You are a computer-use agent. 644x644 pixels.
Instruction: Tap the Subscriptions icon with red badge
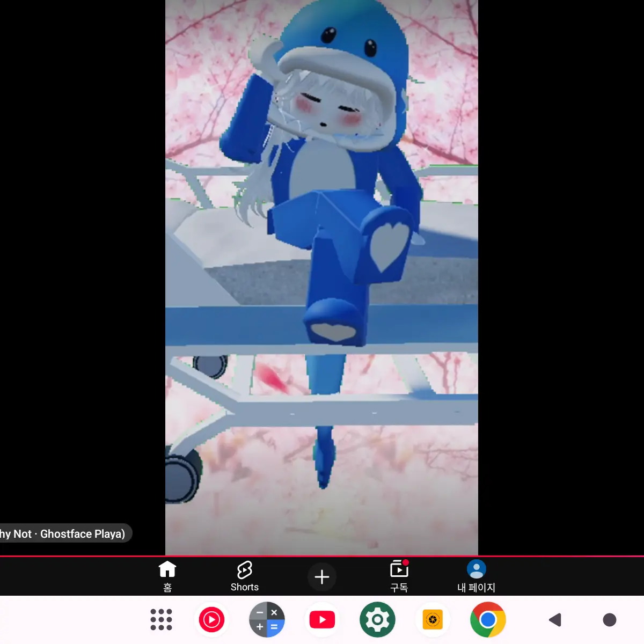(399, 569)
